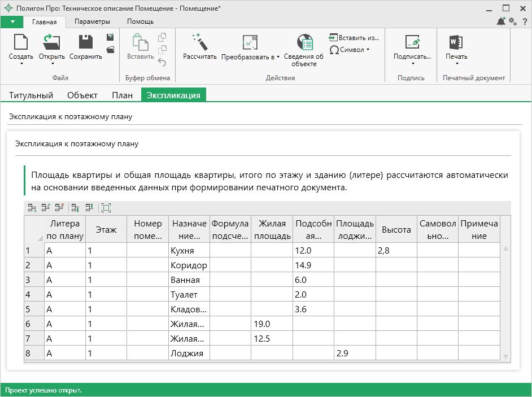Click the move row up icon
This screenshot has width=532, height=397.
click(89, 208)
